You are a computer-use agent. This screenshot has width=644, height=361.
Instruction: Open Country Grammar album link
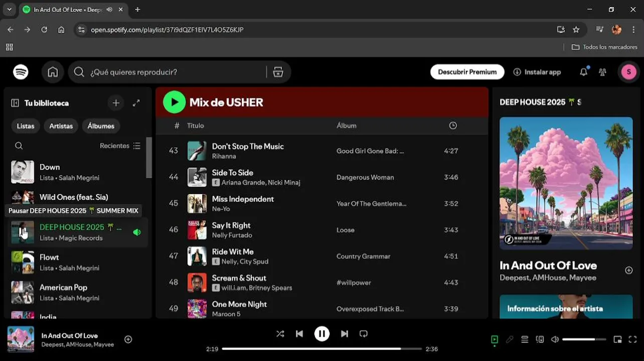363,256
